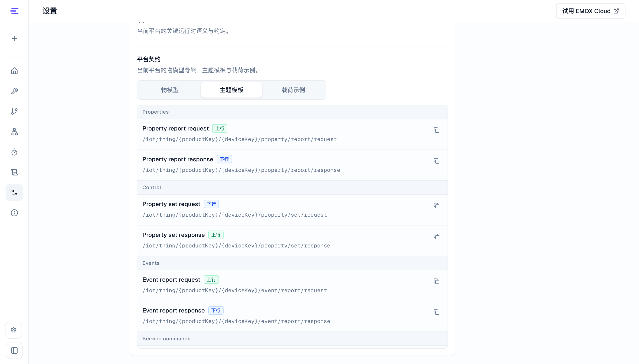Copy the Event report request topic

coord(436,281)
